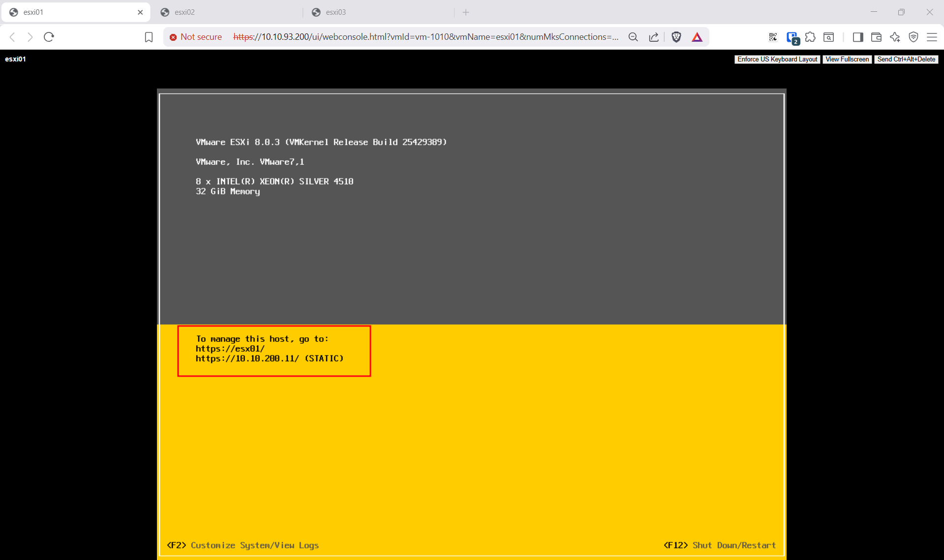The width and height of the screenshot is (944, 560).
Task: Close the browser window
Action: (x=930, y=12)
